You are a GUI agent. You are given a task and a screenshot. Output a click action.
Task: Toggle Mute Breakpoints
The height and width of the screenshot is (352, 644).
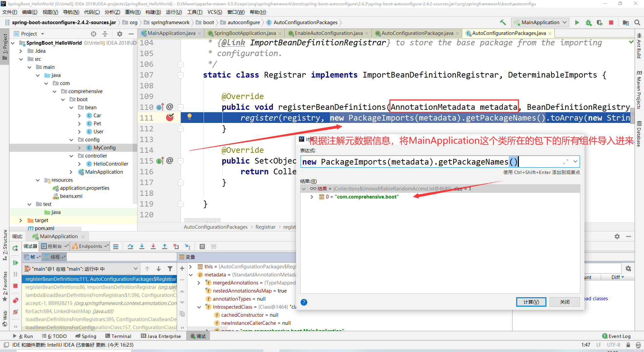tap(15, 312)
